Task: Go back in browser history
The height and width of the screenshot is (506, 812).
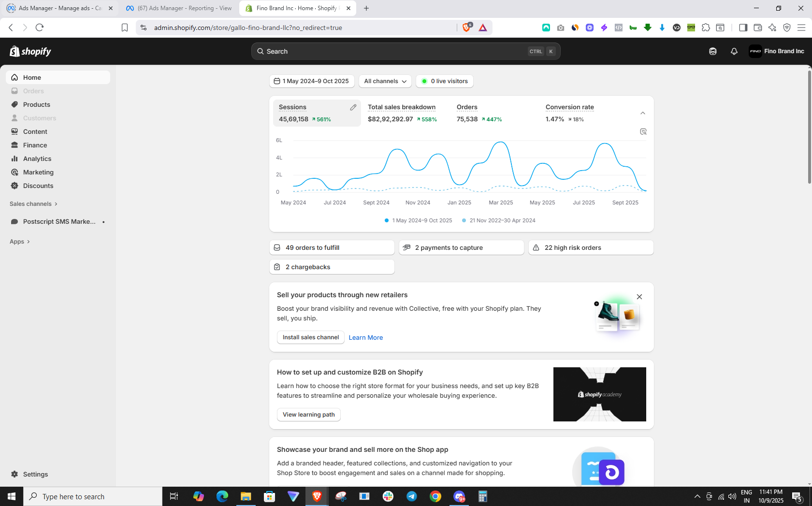Action: (x=11, y=28)
